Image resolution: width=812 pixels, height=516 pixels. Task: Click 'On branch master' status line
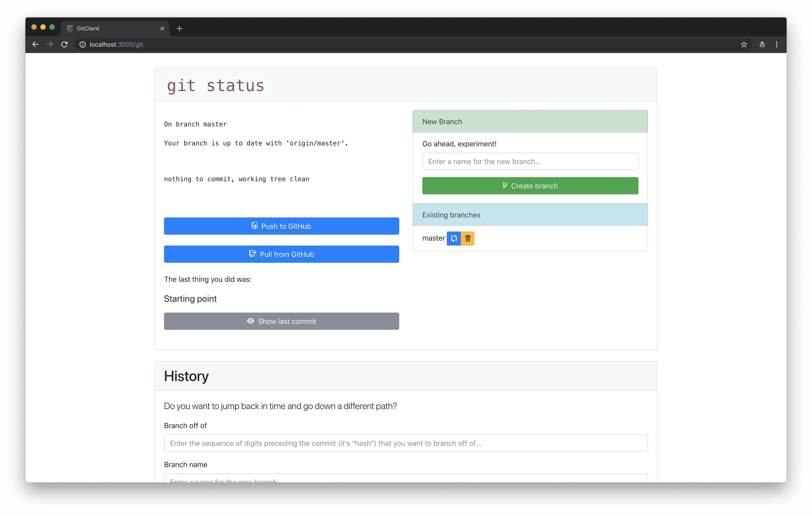pyautogui.click(x=195, y=124)
